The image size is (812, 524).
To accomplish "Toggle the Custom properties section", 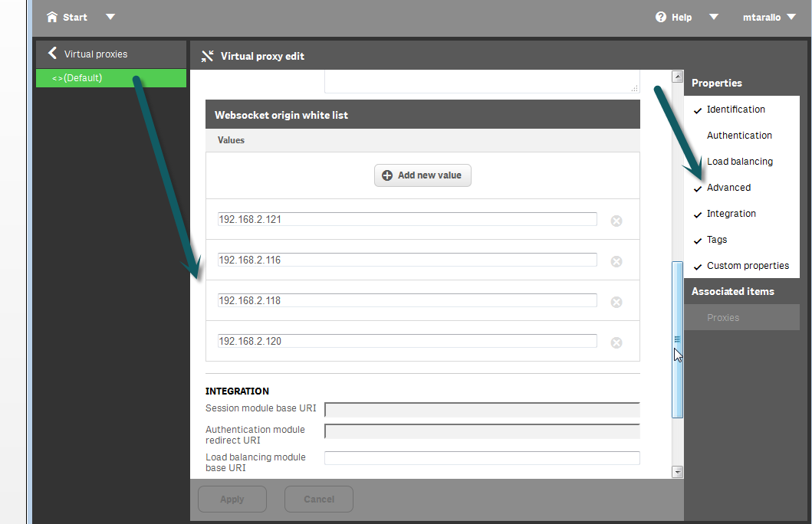I will [741, 265].
